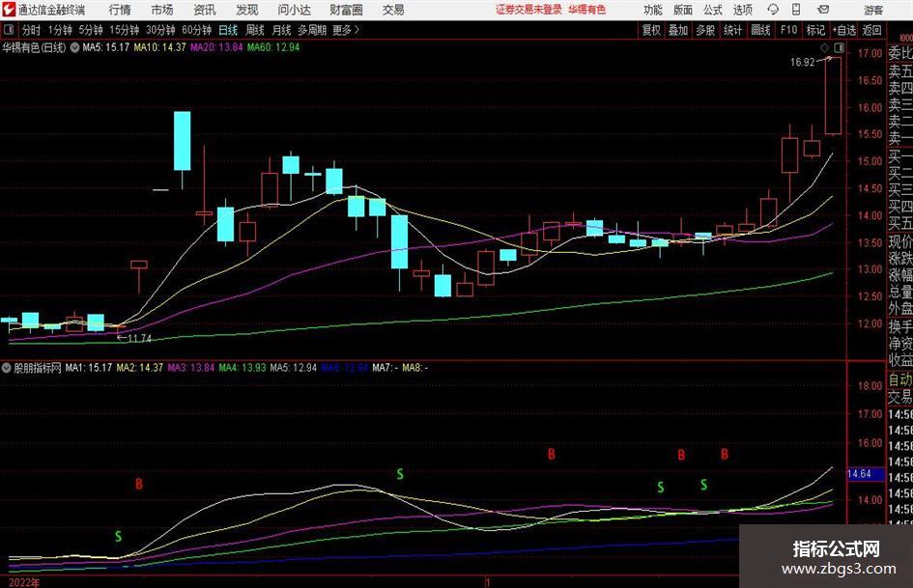Open the 财富圈 menu

click(x=346, y=10)
